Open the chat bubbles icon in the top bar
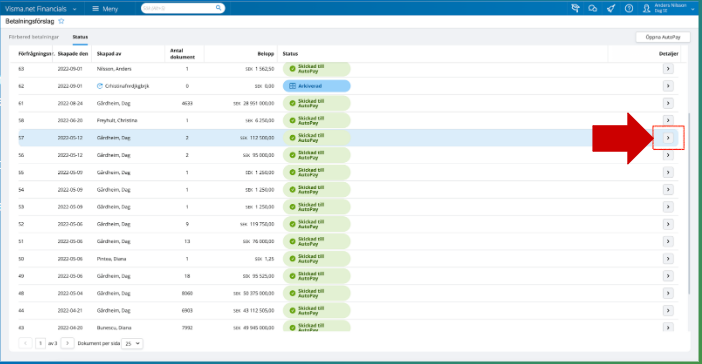The image size is (702, 364). (593, 8)
